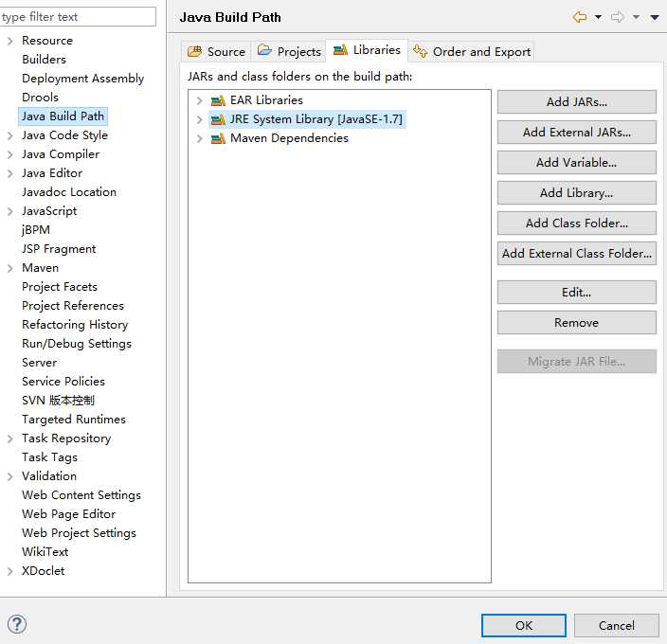Click the Libraries tab icon
The width and height of the screenshot is (667, 644).
tap(340, 50)
